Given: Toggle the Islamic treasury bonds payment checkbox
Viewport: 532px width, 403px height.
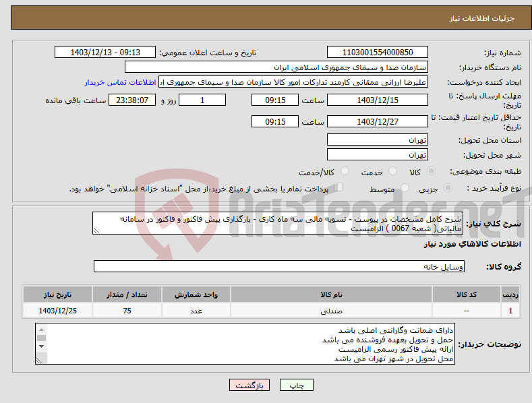Looking at the screenshot, I should (338, 187).
